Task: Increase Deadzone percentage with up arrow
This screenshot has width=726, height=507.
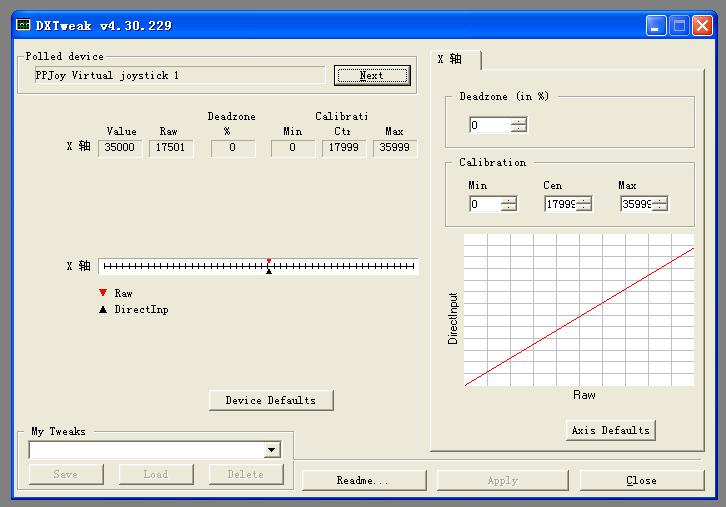Action: click(518, 121)
